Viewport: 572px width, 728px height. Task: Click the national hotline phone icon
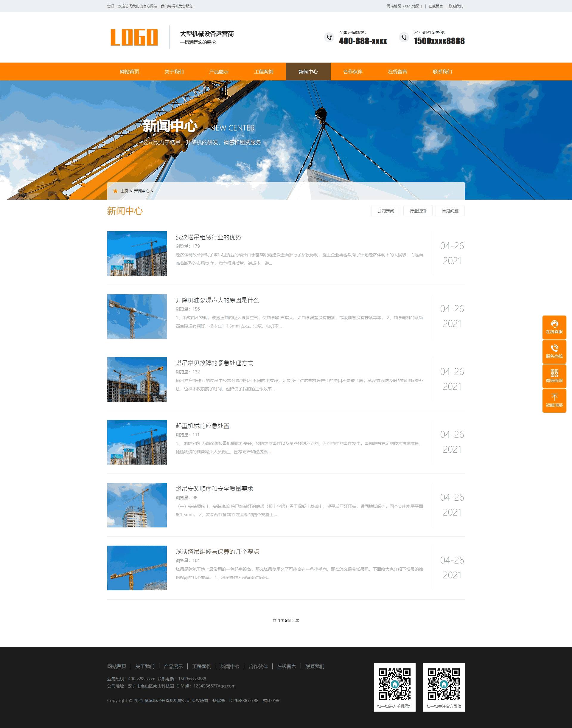click(x=329, y=37)
